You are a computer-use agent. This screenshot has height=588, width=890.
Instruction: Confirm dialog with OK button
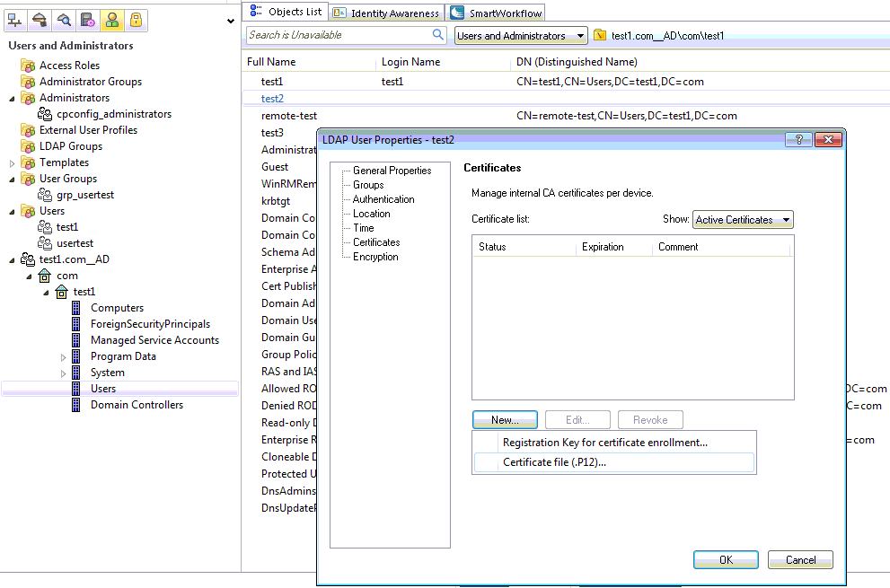coord(726,559)
